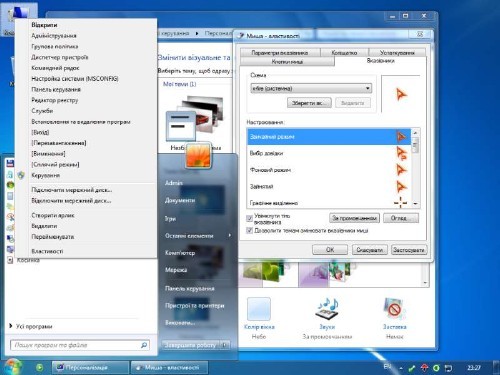This screenshot has height=375, width=500.
Task: Open the Звуки (sounds) icon in Personalization
Action: click(x=327, y=308)
